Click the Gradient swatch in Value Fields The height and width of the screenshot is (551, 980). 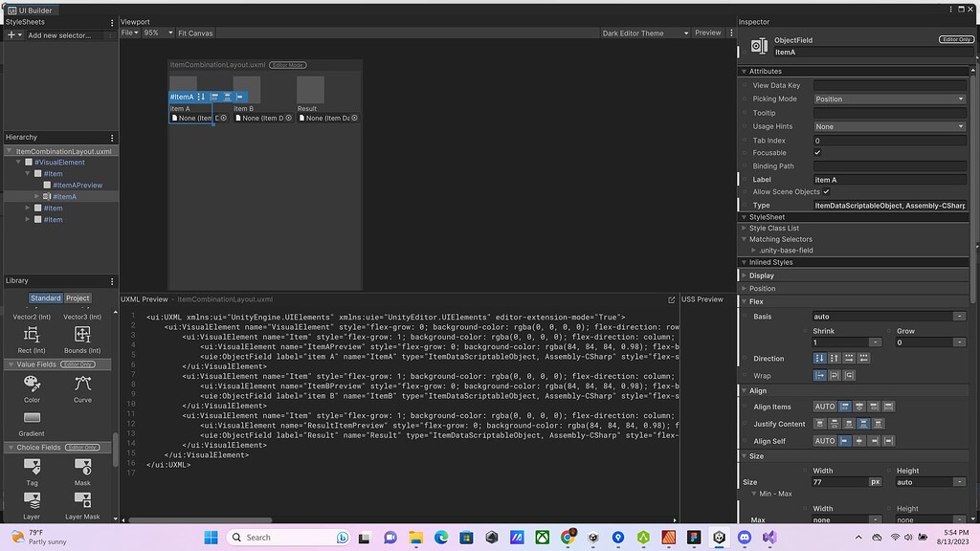coord(32,418)
